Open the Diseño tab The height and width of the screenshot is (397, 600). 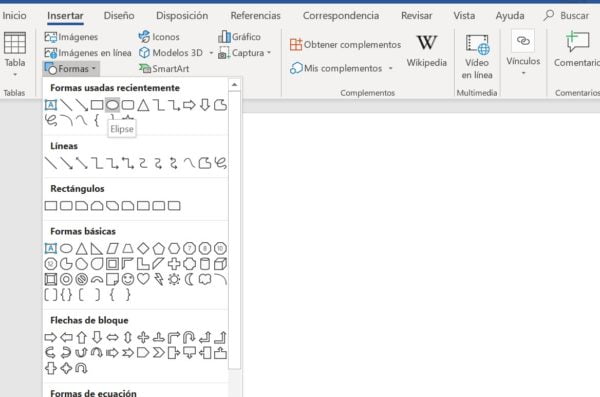click(119, 16)
